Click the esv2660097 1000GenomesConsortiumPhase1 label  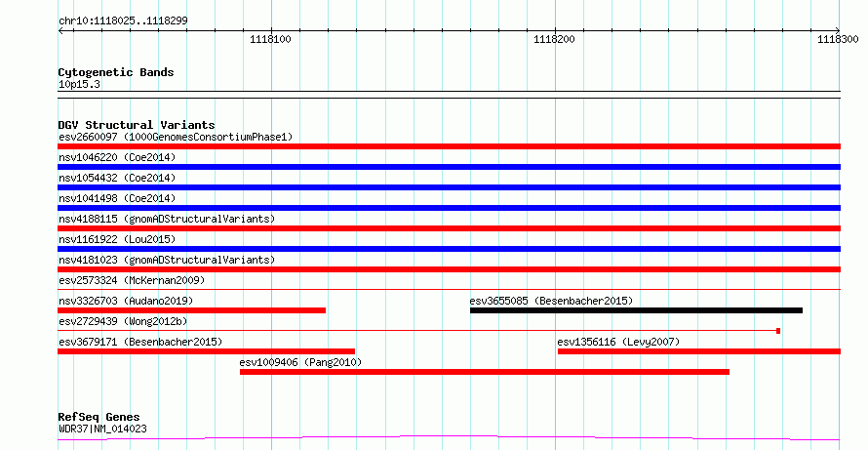point(176,137)
